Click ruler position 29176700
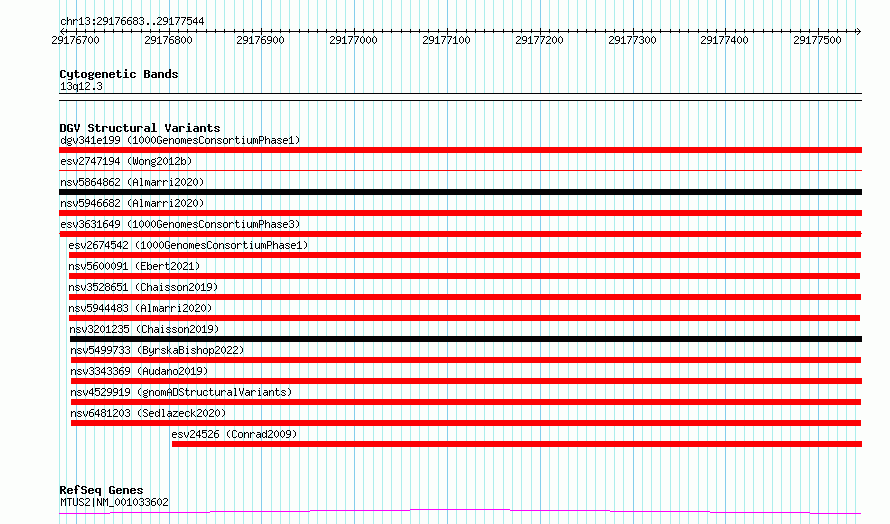 pyautogui.click(x=75, y=40)
